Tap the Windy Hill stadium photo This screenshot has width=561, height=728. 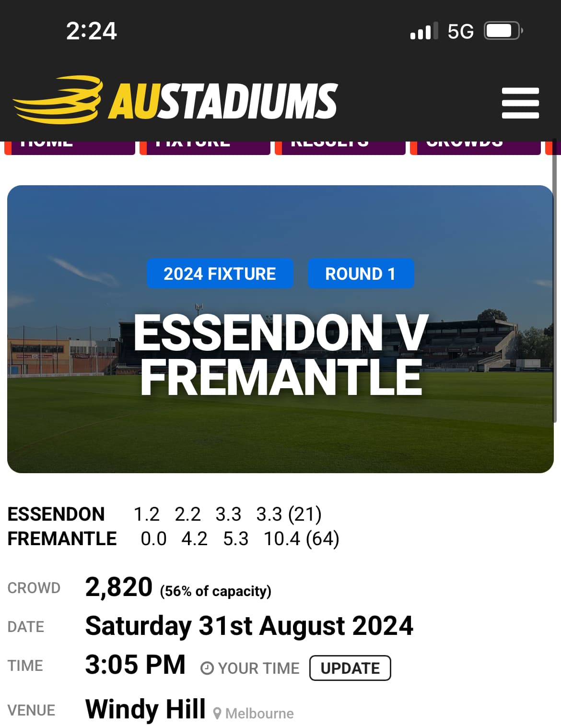(280, 432)
